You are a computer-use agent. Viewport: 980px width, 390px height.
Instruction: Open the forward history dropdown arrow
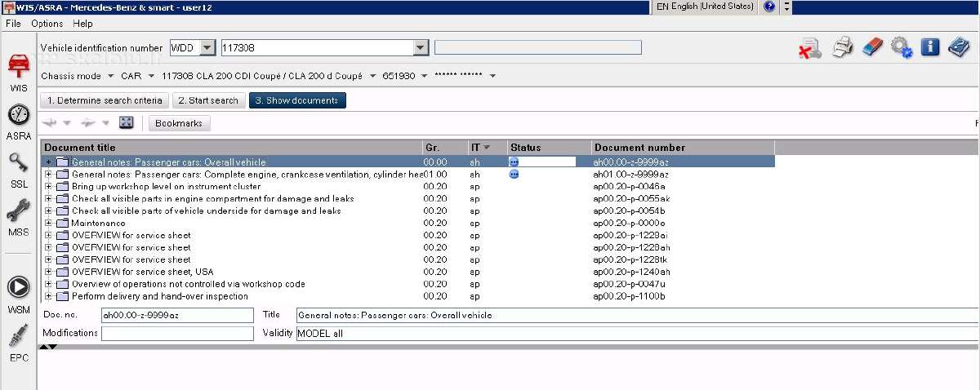105,123
